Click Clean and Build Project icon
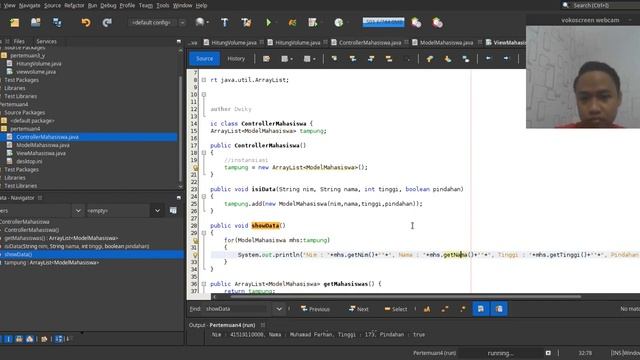This screenshot has width=640, height=360. (x=246, y=23)
